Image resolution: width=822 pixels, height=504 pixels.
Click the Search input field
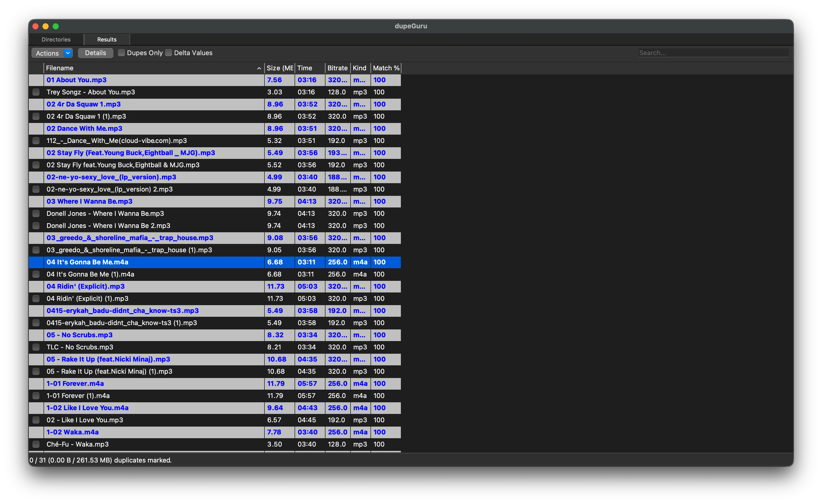(713, 53)
